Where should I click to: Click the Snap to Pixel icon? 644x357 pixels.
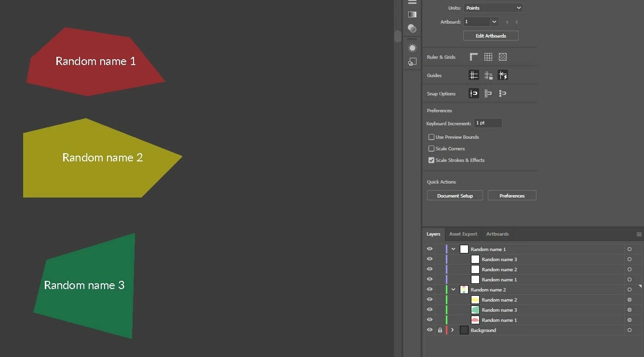pos(503,93)
